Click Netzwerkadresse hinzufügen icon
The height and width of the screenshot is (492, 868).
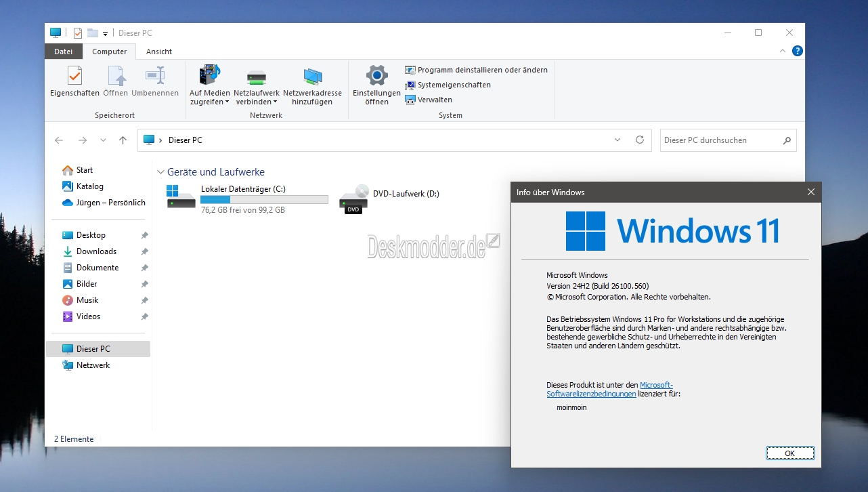[312, 76]
